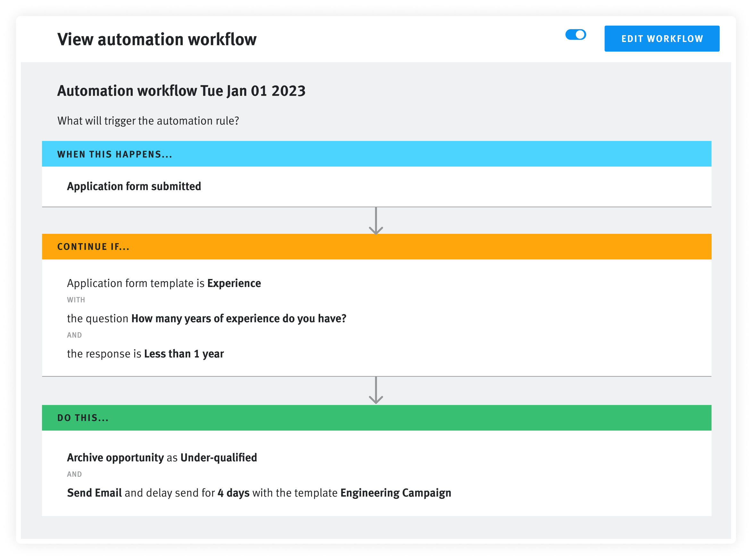This screenshot has height=560, width=752.
Task: Click the Under-qualified archive reason
Action: (x=218, y=457)
